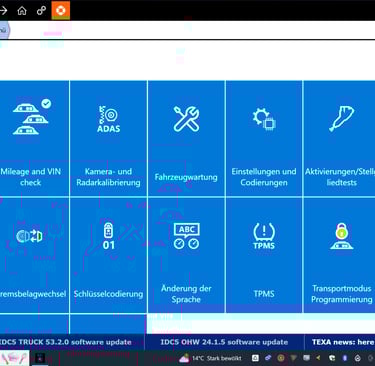Open the Fahrzeugwartung wrench and screwdriver tile
375x366 pixels.
(186, 138)
